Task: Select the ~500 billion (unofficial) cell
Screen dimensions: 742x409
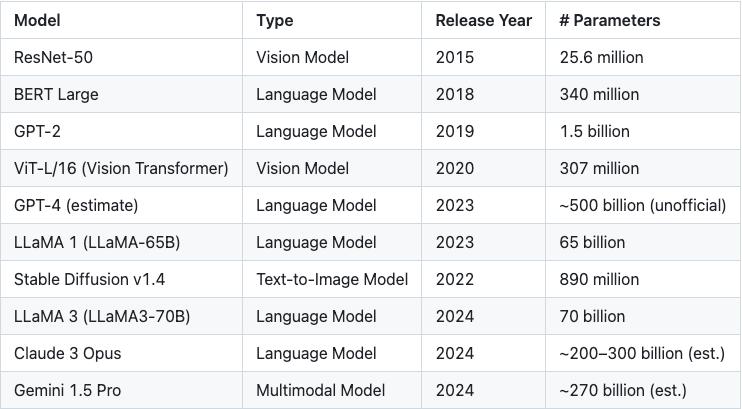Action: 642,205
